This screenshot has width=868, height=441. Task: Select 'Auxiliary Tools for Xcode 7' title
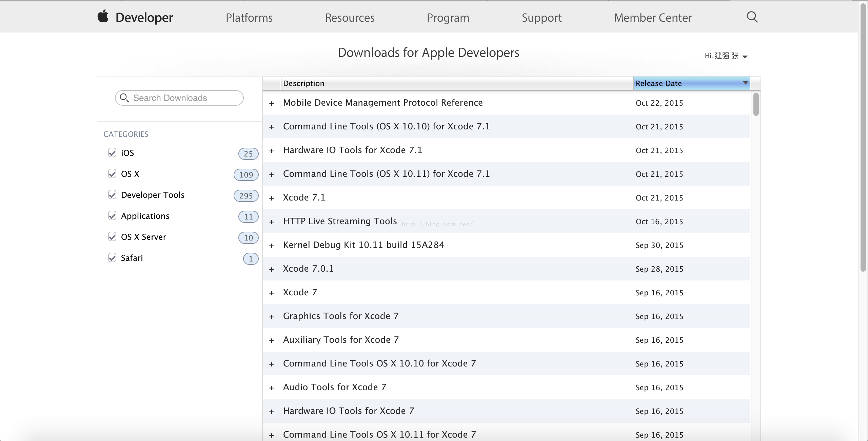[x=341, y=340]
